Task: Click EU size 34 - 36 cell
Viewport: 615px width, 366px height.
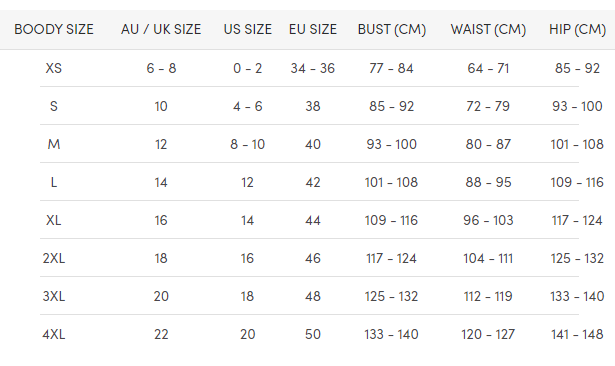Action: point(313,68)
